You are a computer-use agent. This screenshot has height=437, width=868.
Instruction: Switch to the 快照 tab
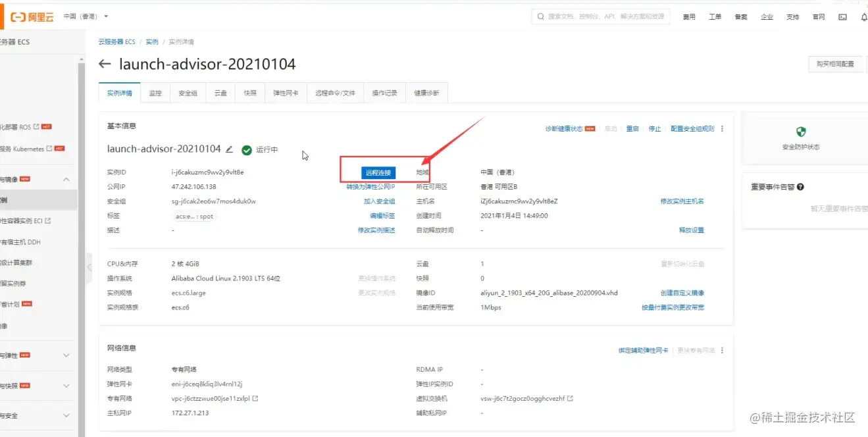250,93
